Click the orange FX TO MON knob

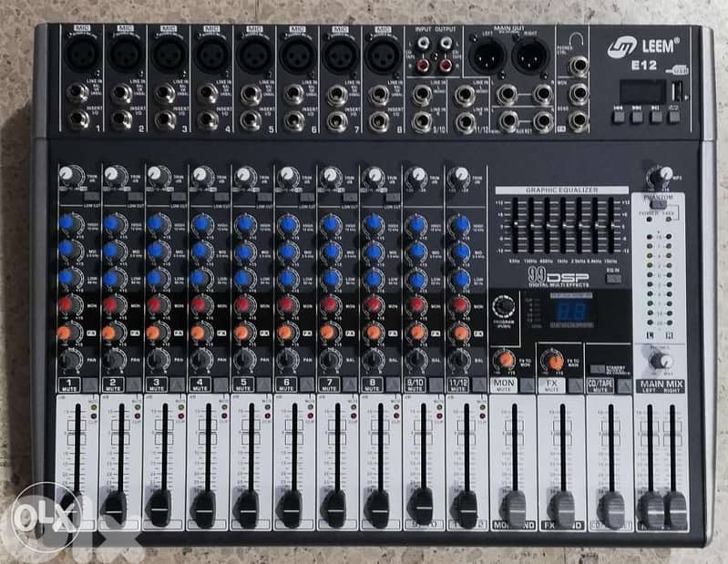coord(505,359)
